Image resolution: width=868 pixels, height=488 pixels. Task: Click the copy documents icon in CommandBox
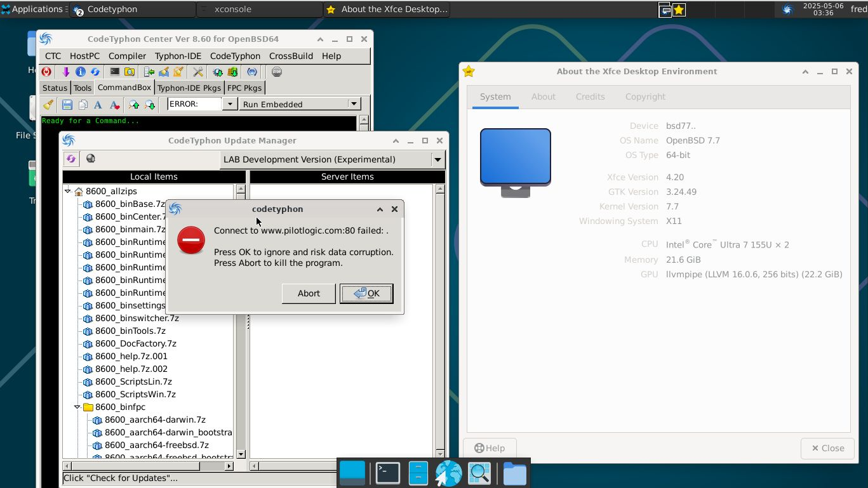coord(83,104)
